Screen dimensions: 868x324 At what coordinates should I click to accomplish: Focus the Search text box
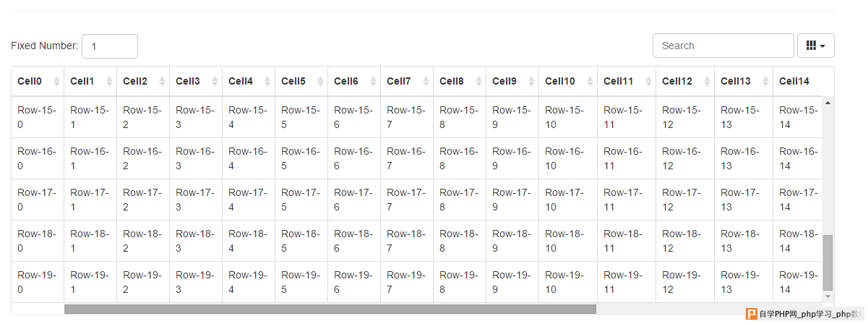pos(723,46)
